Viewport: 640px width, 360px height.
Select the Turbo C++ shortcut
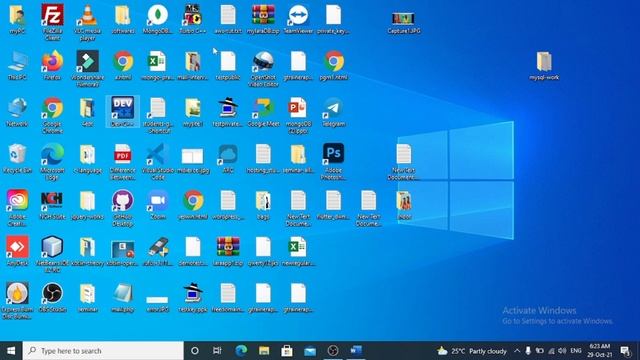[193, 16]
